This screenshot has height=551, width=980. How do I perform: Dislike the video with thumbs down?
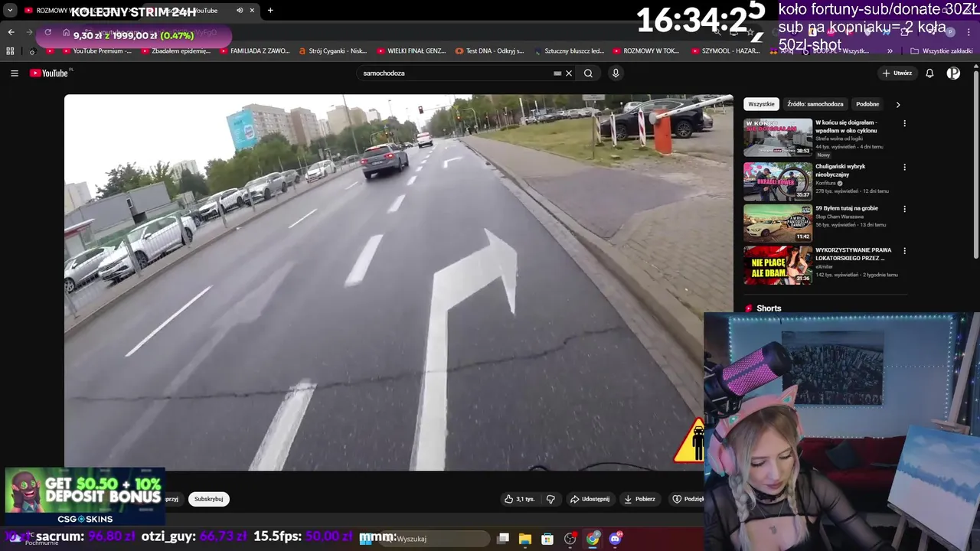550,499
